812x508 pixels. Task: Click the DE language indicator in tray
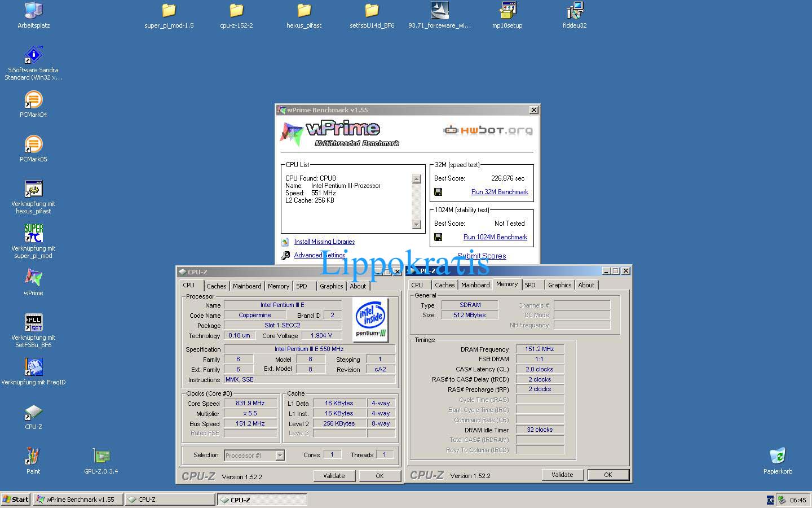[x=770, y=500]
